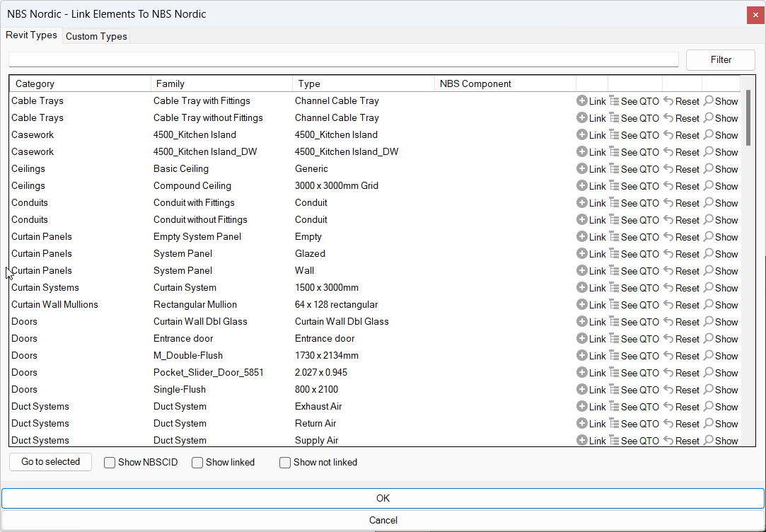766x532 pixels.
Task: Confirm with the OK button
Action: coord(383,498)
